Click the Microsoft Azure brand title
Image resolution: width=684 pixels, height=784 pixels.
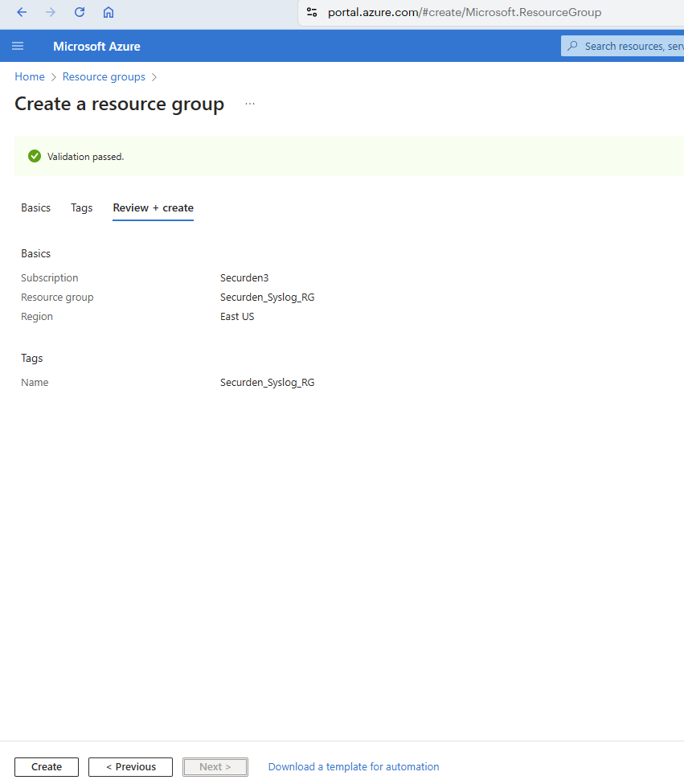pyautogui.click(x=96, y=47)
